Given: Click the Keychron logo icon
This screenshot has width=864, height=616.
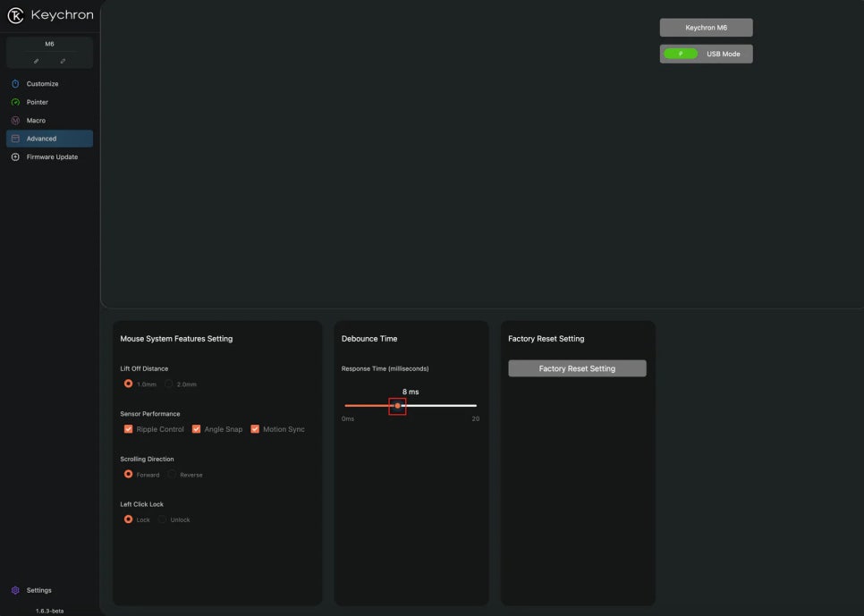Looking at the screenshot, I should [x=15, y=15].
